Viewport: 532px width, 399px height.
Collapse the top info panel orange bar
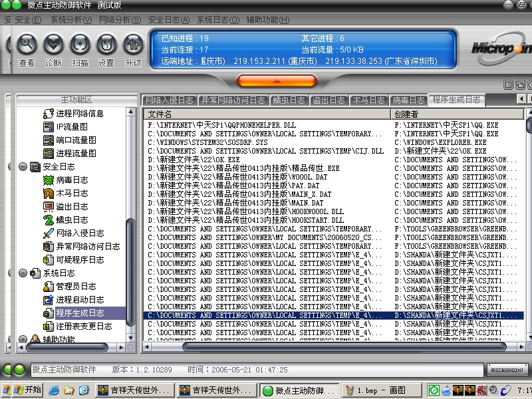pyautogui.click(x=277, y=81)
